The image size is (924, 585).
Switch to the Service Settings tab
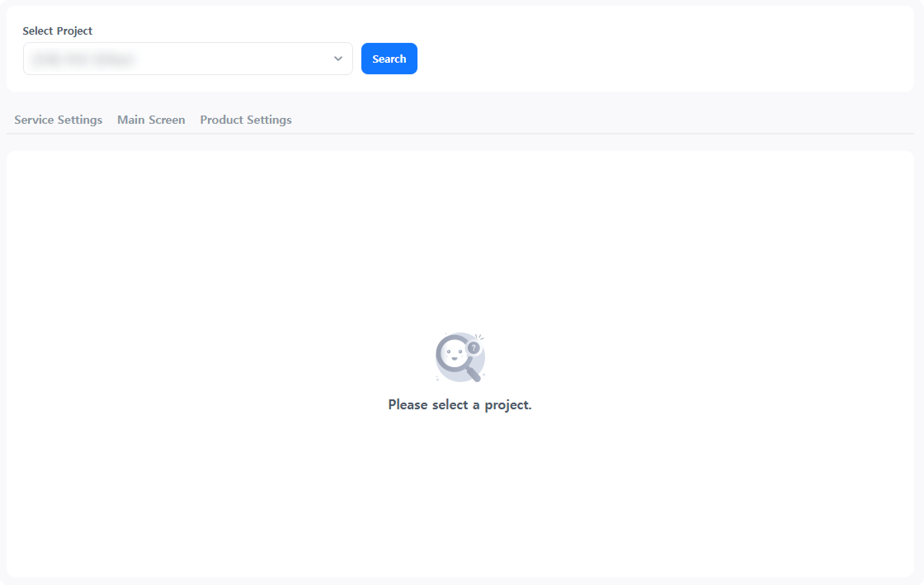pyautogui.click(x=59, y=120)
